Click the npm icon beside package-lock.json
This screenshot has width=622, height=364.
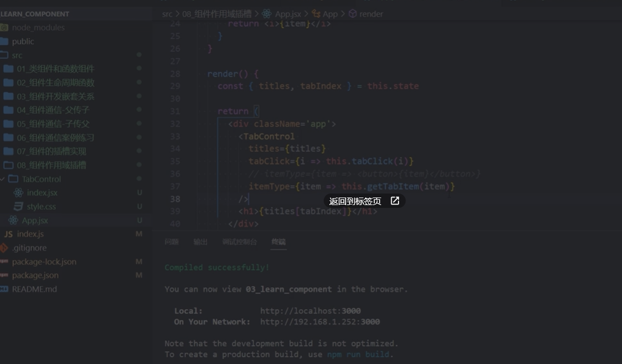tap(4, 261)
